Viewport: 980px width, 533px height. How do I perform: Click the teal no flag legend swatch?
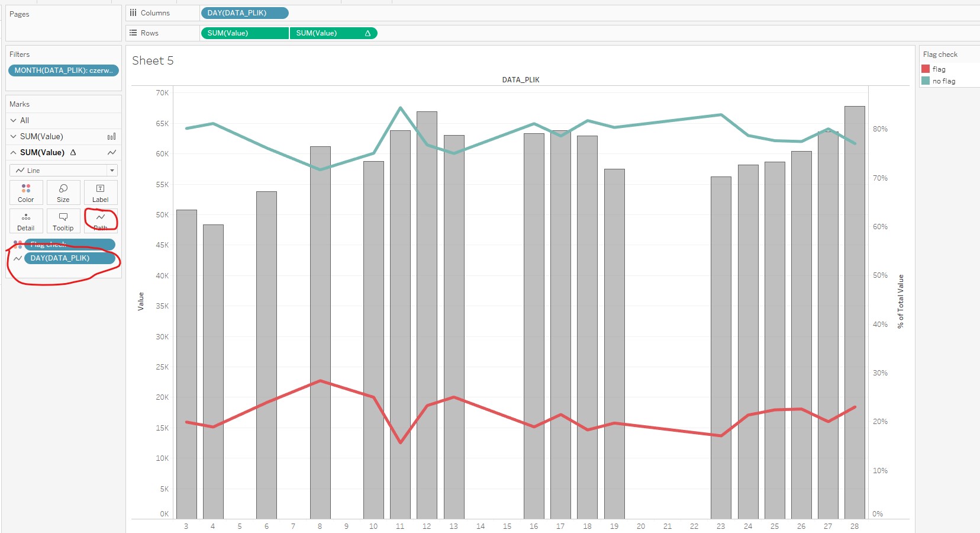pyautogui.click(x=926, y=81)
